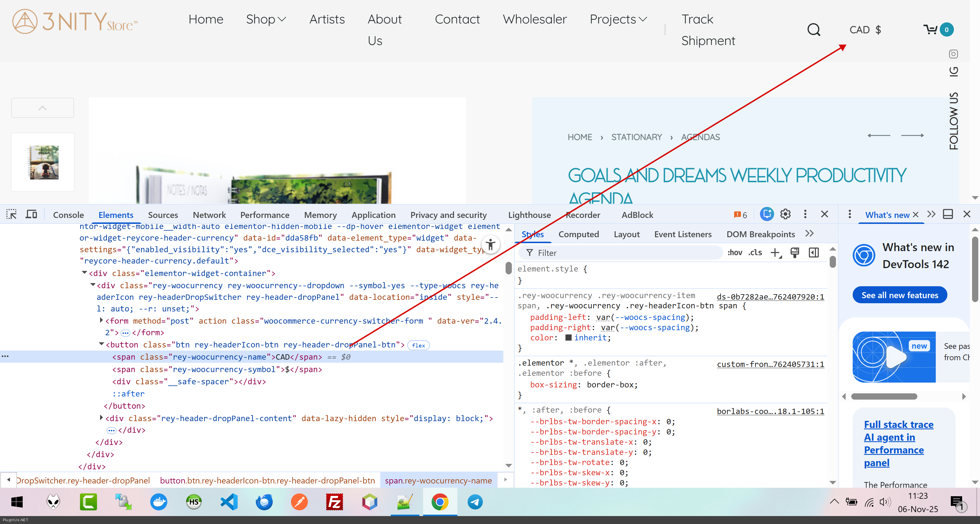Click See all new features button
This screenshot has width=980, height=524.
click(x=900, y=295)
